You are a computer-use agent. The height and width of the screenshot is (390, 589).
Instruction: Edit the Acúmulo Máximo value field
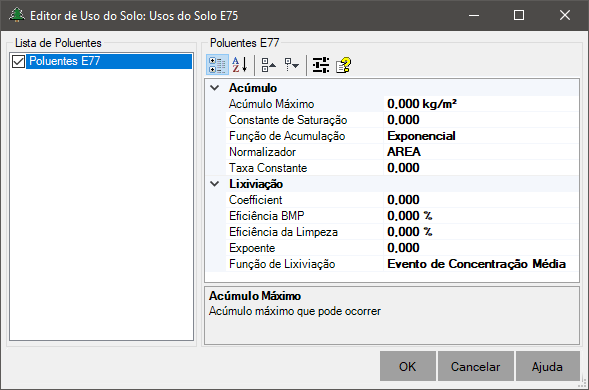point(481,104)
